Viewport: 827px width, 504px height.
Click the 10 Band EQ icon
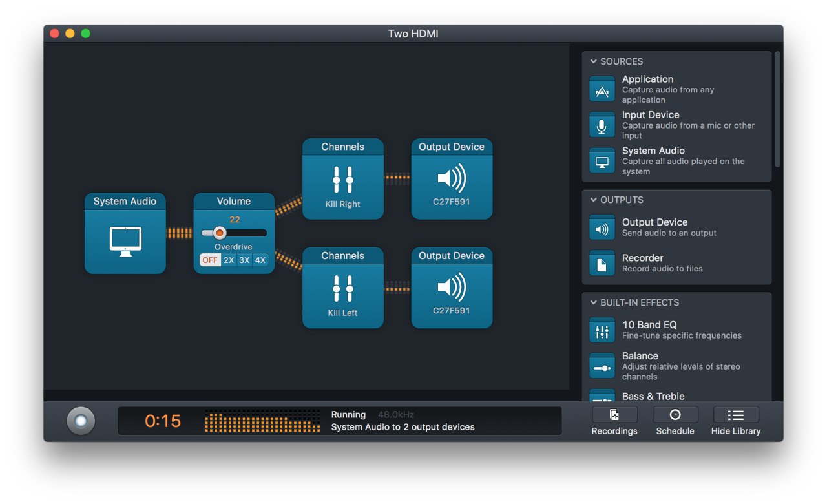pyautogui.click(x=602, y=330)
